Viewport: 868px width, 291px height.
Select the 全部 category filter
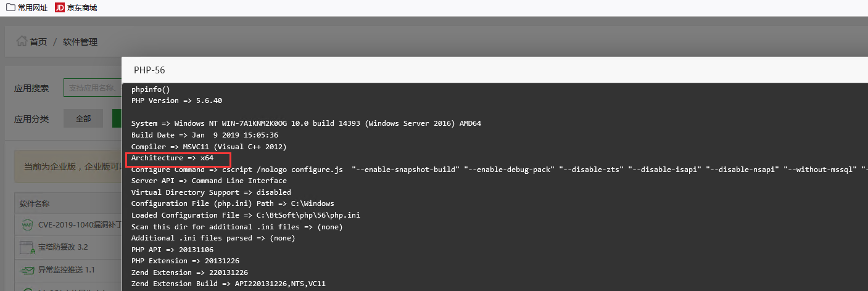click(83, 119)
